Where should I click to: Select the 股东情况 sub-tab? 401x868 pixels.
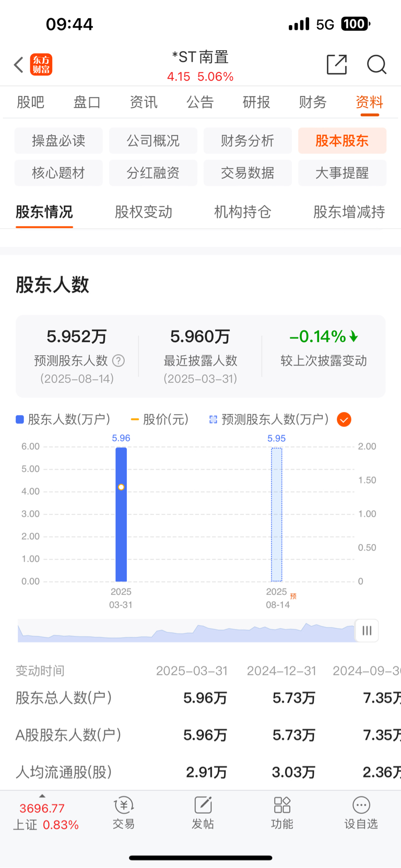[44, 212]
